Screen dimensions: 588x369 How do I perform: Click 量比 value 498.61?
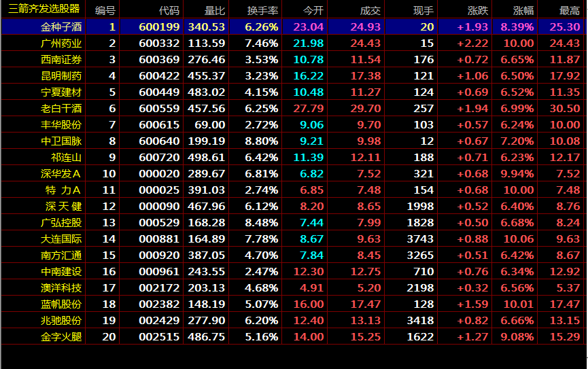[x=206, y=158]
